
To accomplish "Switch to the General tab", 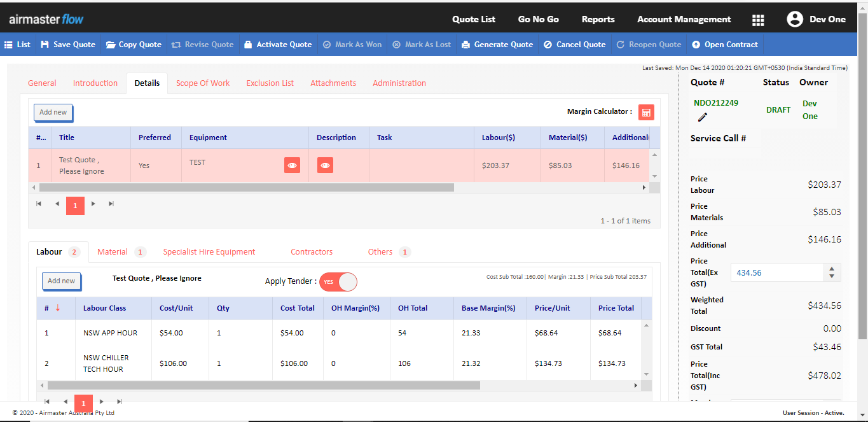I will pyautogui.click(x=42, y=83).
